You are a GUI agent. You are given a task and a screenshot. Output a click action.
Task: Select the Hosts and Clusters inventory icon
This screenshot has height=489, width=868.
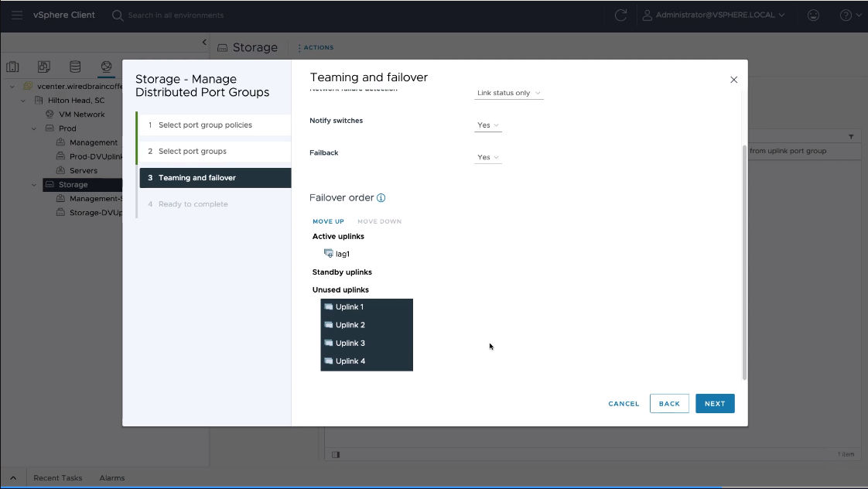coord(13,67)
